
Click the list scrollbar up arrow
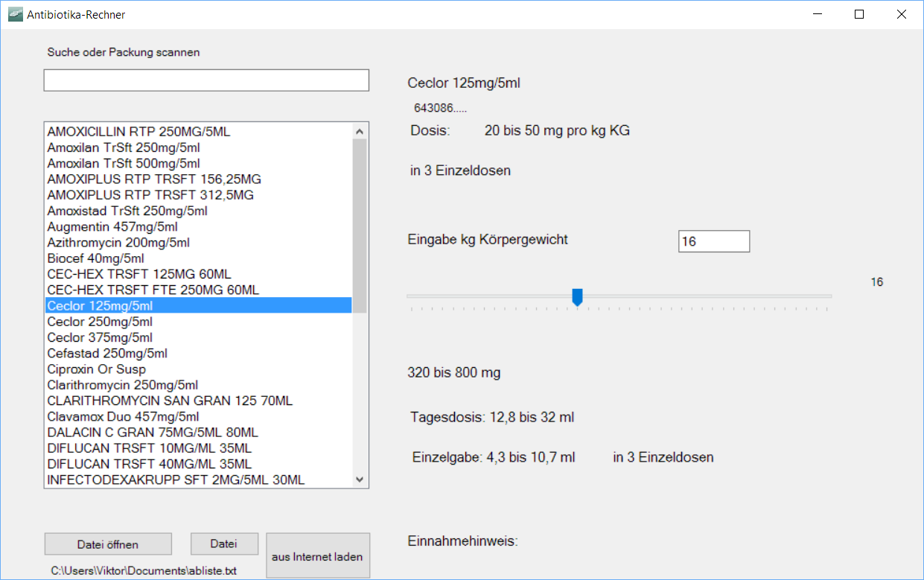(x=360, y=131)
